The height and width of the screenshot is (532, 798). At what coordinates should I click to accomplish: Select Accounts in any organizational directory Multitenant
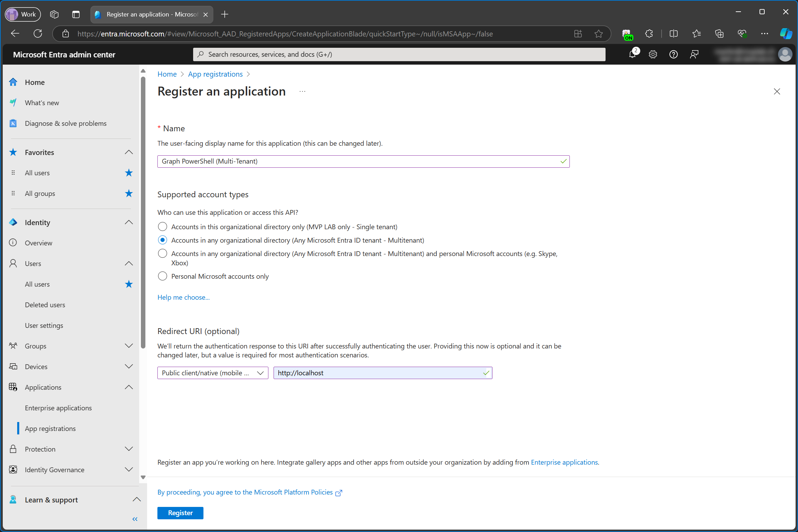(163, 240)
